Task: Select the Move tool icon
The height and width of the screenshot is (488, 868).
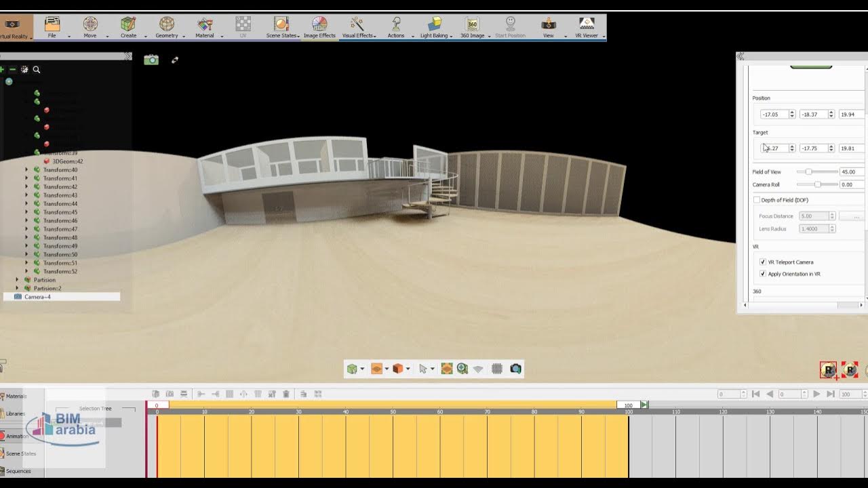Action: tap(90, 24)
